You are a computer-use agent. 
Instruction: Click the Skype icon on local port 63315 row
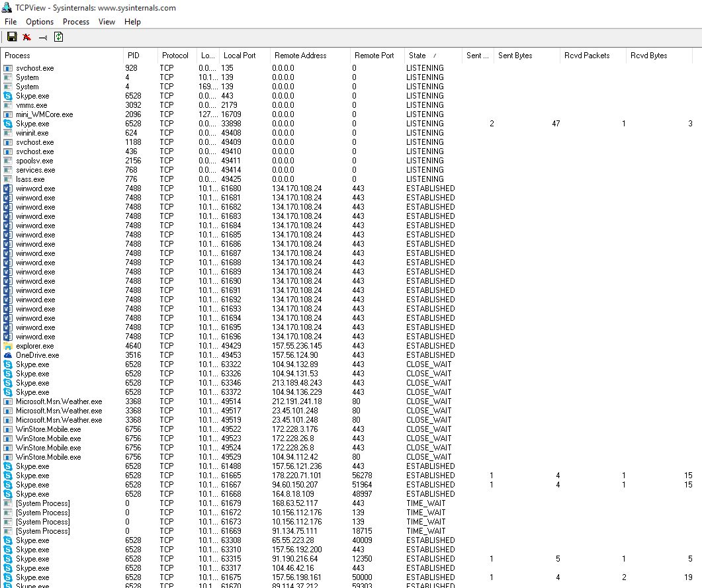click(8, 559)
